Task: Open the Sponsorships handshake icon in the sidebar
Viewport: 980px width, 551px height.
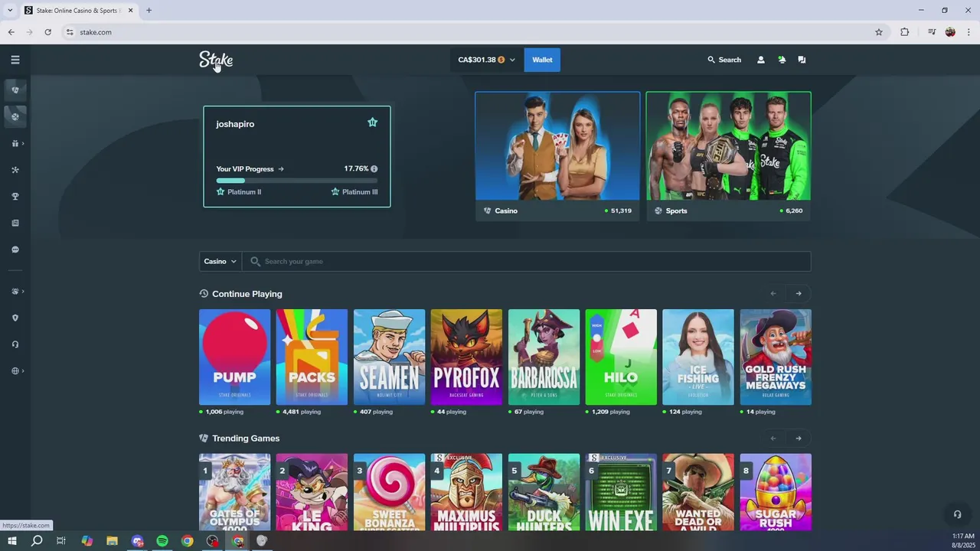Action: 15,292
